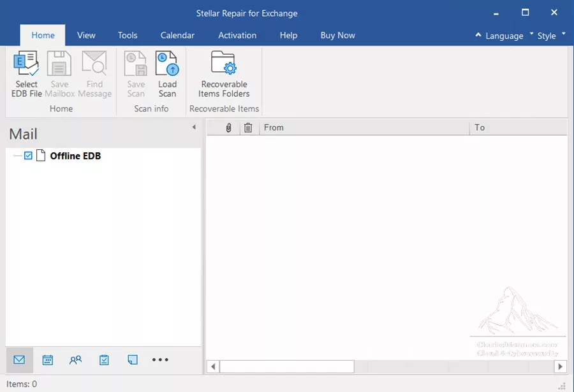Maximize the Stellar Repair window

[526, 13]
